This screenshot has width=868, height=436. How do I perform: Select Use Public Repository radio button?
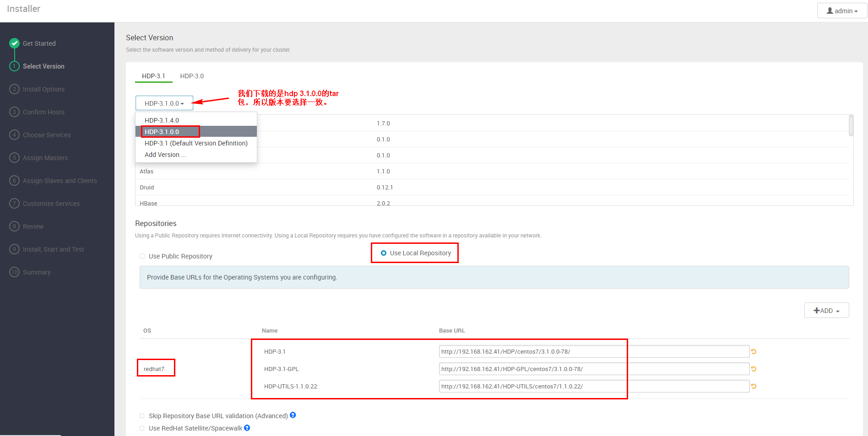coord(142,256)
